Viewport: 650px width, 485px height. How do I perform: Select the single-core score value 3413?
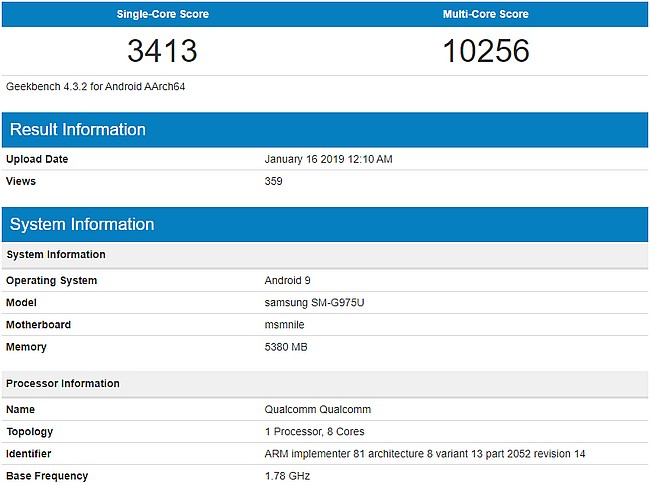[162, 50]
